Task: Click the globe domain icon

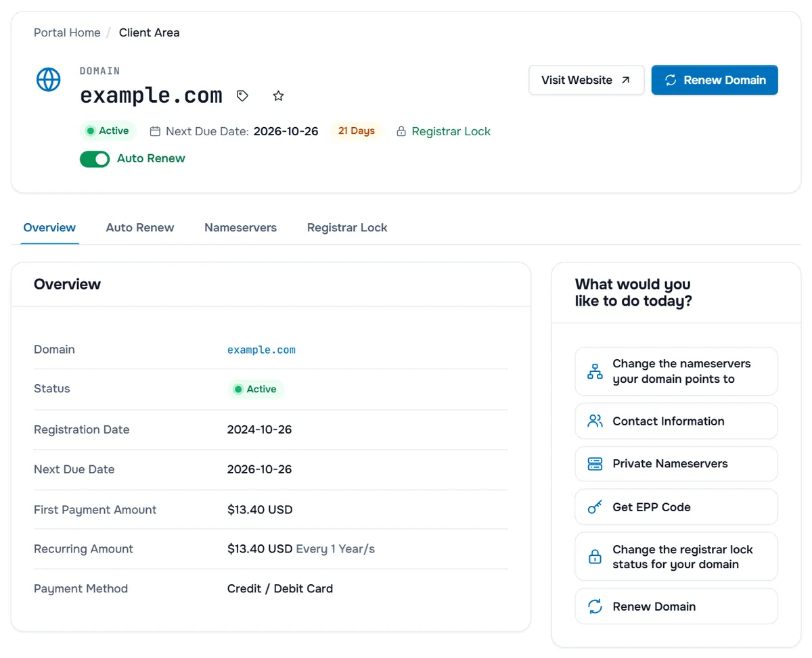Action: (x=48, y=80)
